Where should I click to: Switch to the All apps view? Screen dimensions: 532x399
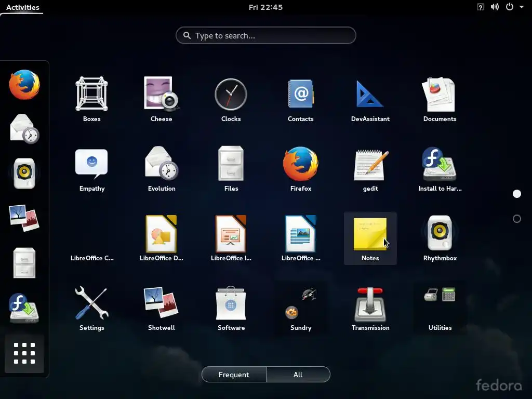click(x=298, y=374)
